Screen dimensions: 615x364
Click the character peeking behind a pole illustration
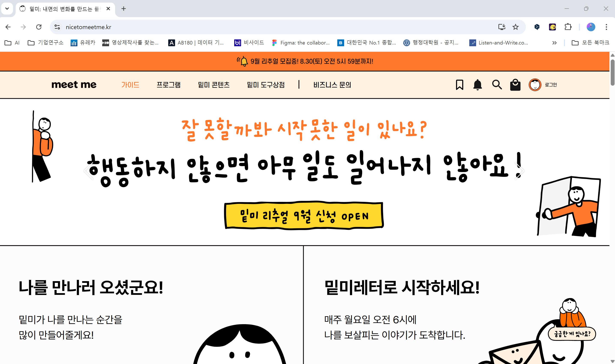click(42, 146)
